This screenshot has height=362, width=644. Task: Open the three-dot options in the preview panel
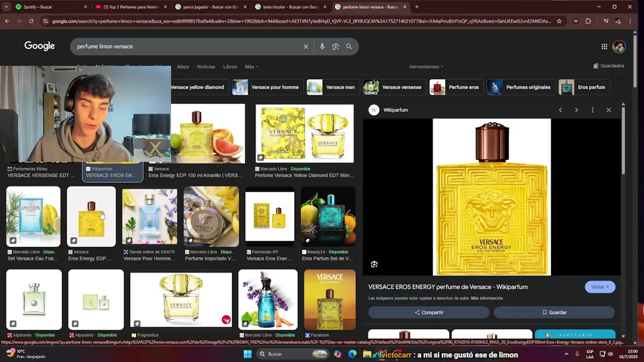point(592,110)
